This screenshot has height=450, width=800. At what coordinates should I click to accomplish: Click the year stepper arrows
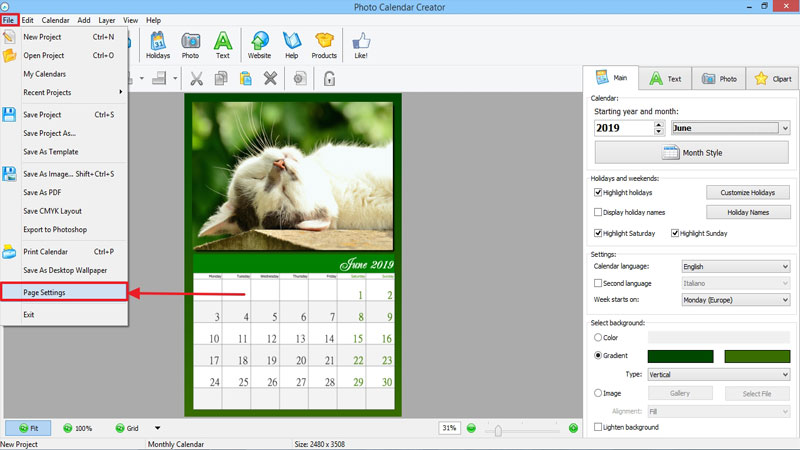(x=659, y=128)
